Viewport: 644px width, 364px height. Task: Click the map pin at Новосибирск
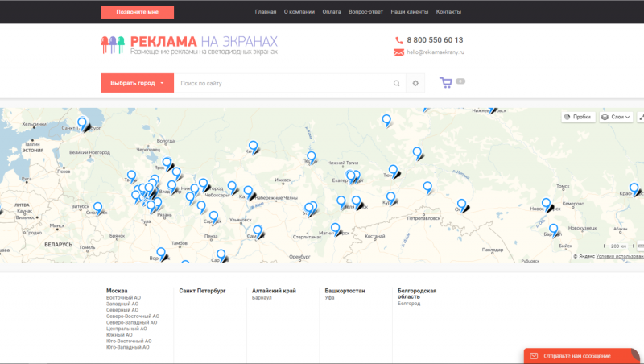click(x=546, y=205)
